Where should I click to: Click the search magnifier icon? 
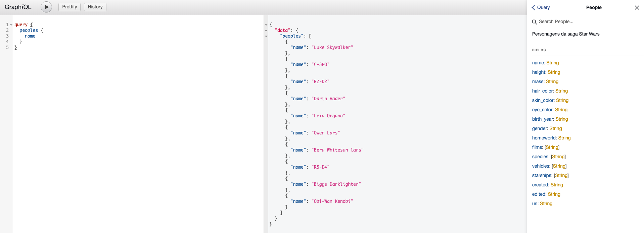[535, 22]
